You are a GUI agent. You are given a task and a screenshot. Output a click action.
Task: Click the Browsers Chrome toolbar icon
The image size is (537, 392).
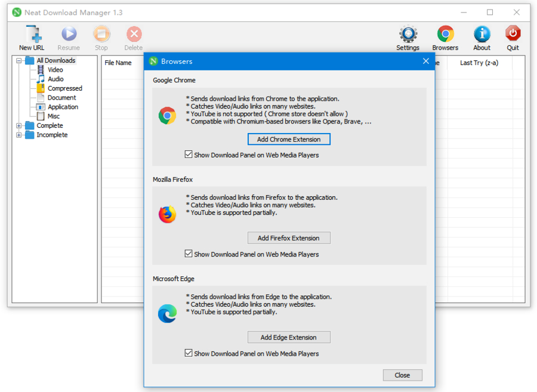coord(445,34)
